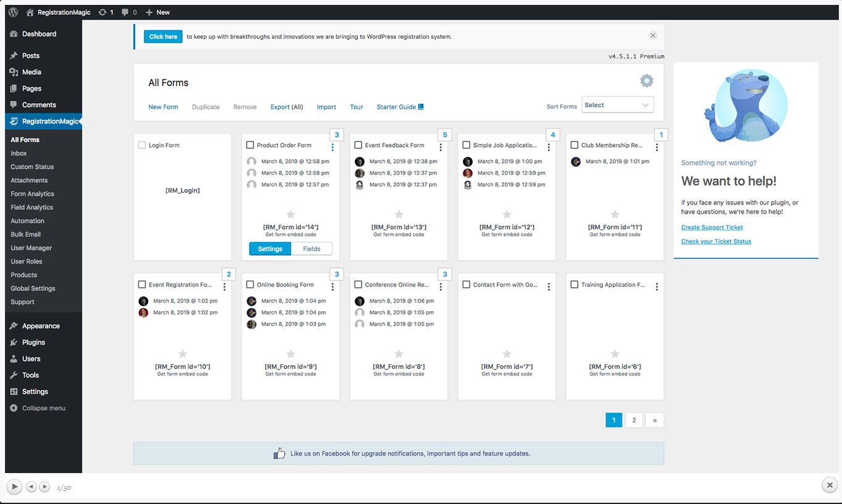Viewport: 842px width, 504px height.
Task: Open the Conference Online form options menu
Action: [x=441, y=287]
